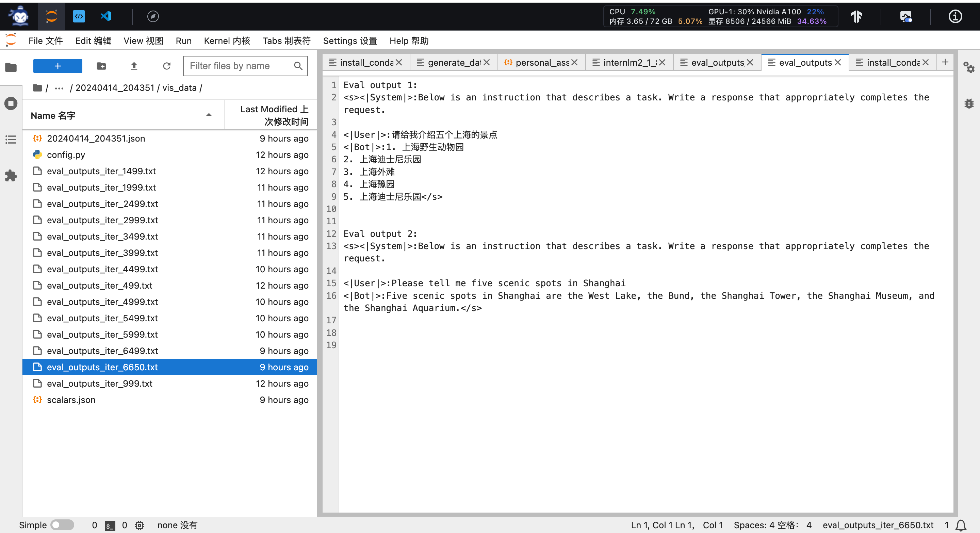The image size is (980, 533).
Task: Click the new folder icon
Action: 101,66
